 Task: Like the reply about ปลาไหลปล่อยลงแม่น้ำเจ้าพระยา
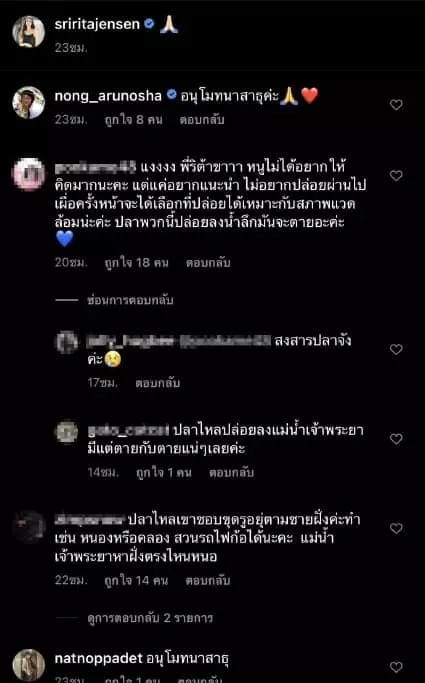(x=396, y=439)
